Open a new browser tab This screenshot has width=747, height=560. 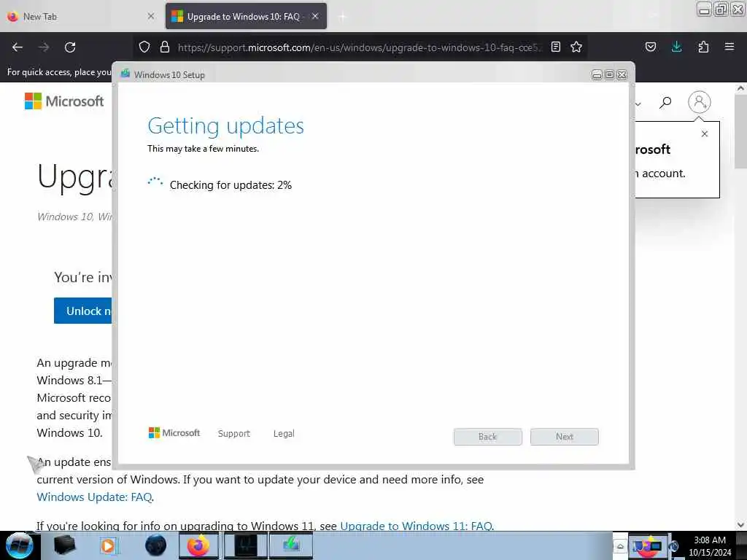click(x=343, y=17)
